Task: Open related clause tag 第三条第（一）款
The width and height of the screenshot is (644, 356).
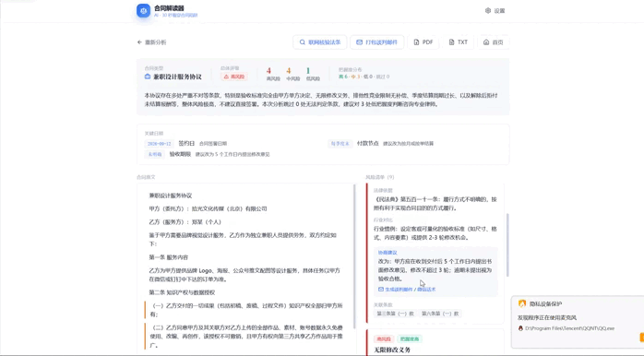Action: tap(395, 314)
